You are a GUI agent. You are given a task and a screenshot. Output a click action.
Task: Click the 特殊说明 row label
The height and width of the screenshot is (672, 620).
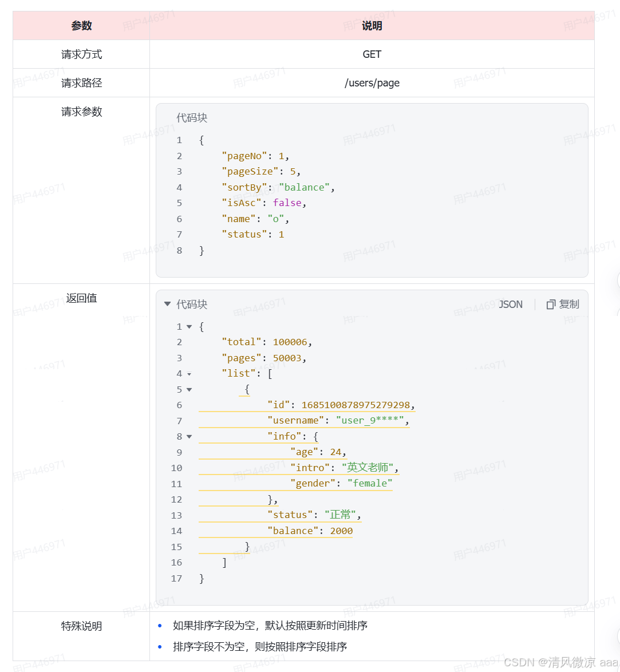(x=81, y=626)
